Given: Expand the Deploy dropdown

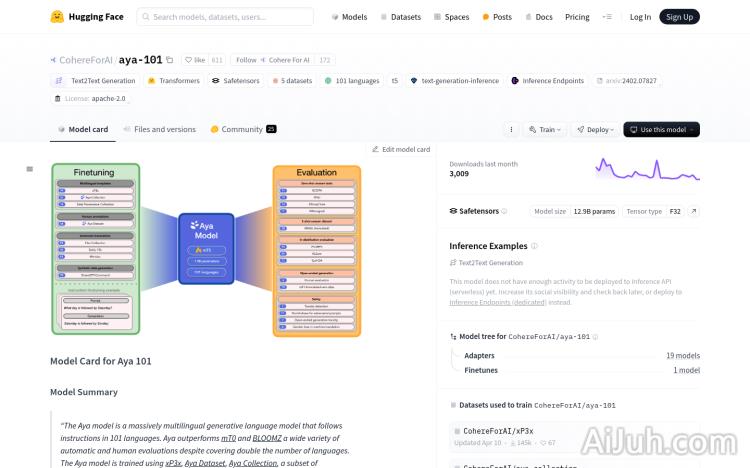Looking at the screenshot, I should [597, 129].
